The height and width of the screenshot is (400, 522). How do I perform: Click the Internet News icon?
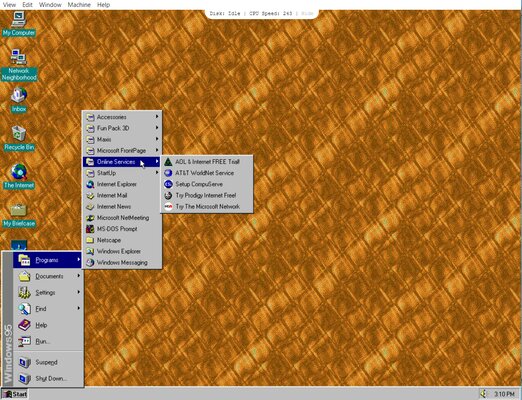tap(90, 207)
